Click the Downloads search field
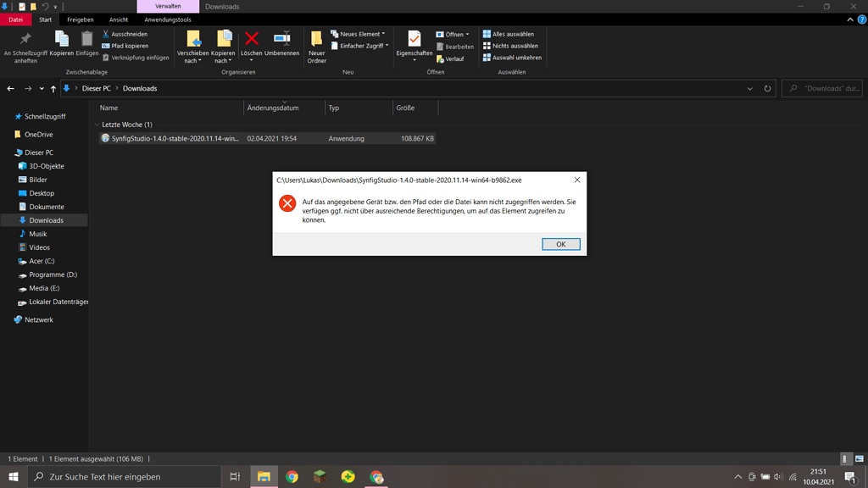The height and width of the screenshot is (488, 868). pos(826,88)
